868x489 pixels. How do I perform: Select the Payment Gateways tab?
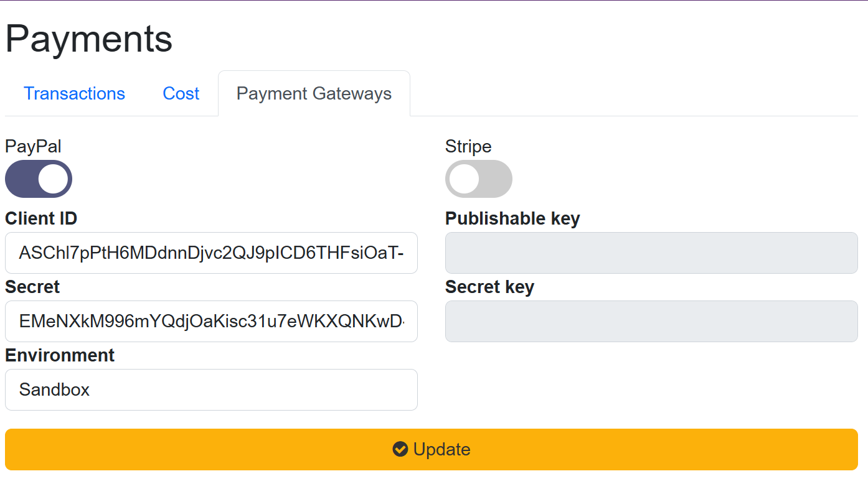point(313,93)
